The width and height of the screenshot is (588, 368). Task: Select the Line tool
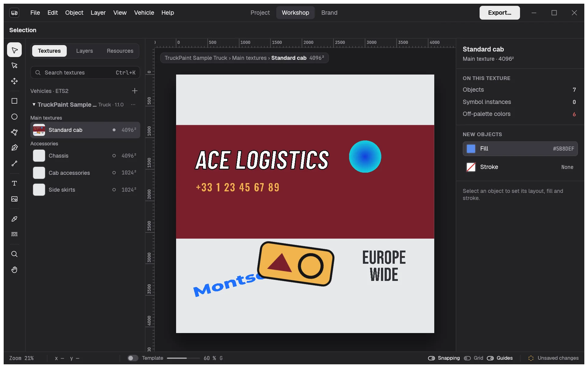click(x=14, y=163)
